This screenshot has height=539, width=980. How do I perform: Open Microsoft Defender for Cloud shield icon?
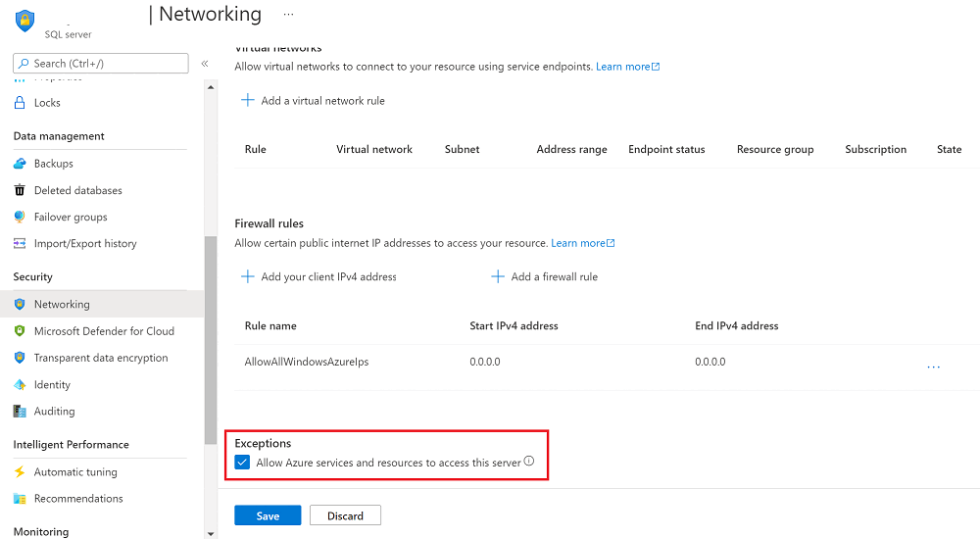tap(20, 331)
